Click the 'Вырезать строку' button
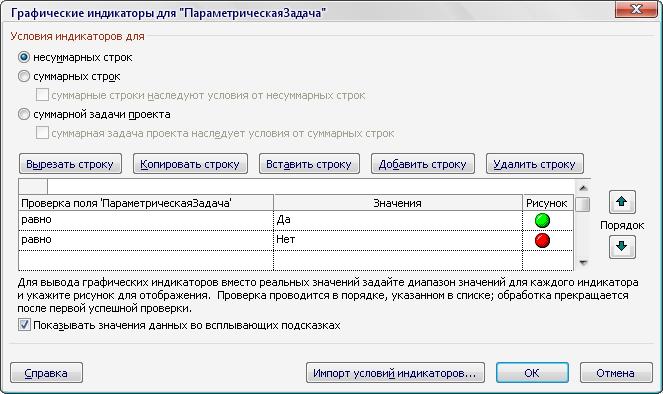663x394 pixels. pyautogui.click(x=70, y=164)
